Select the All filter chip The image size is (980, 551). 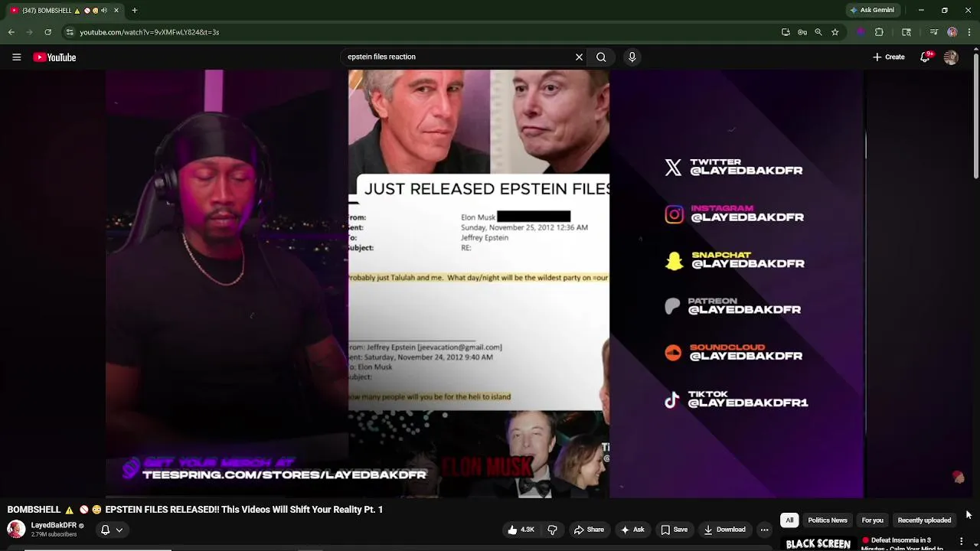coord(789,520)
